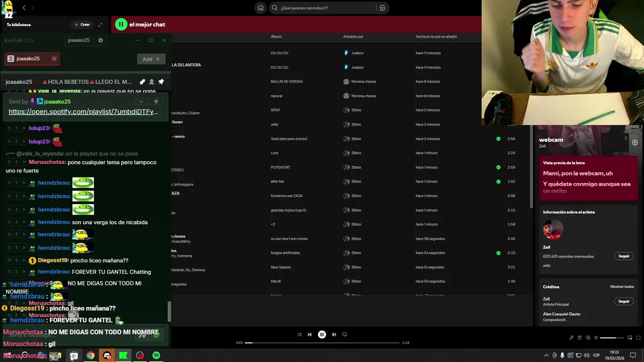
Task: Open Windows notification center
Action: click(633, 355)
